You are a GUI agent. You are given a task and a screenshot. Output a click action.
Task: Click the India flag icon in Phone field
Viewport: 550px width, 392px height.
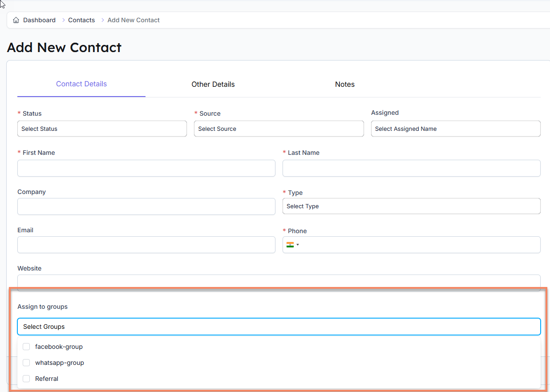[x=290, y=244]
